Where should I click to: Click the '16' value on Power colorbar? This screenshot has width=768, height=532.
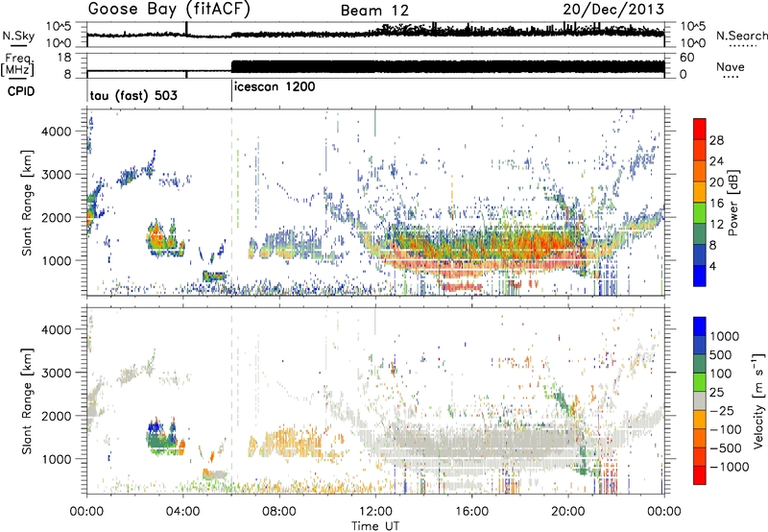pyautogui.click(x=716, y=204)
